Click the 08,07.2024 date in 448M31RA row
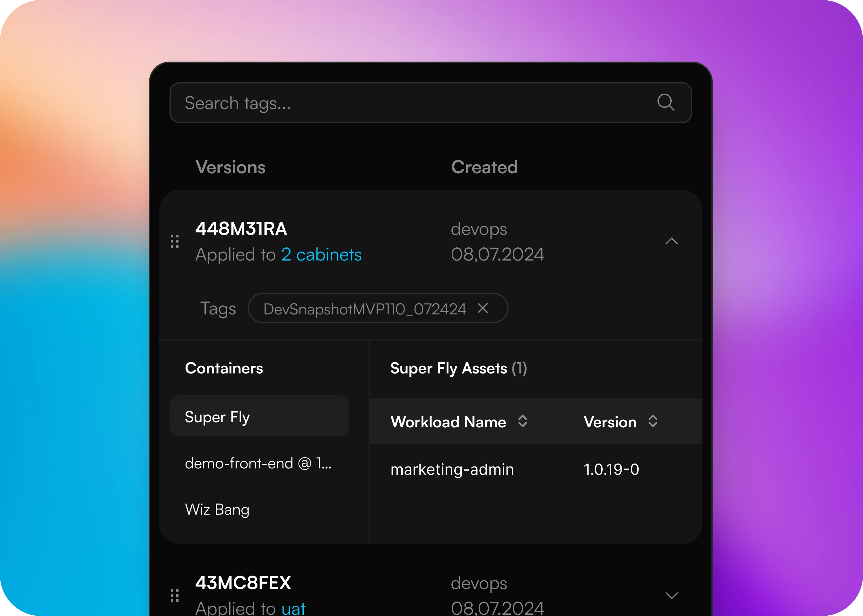Viewport: 863px width, 616px height. (497, 254)
